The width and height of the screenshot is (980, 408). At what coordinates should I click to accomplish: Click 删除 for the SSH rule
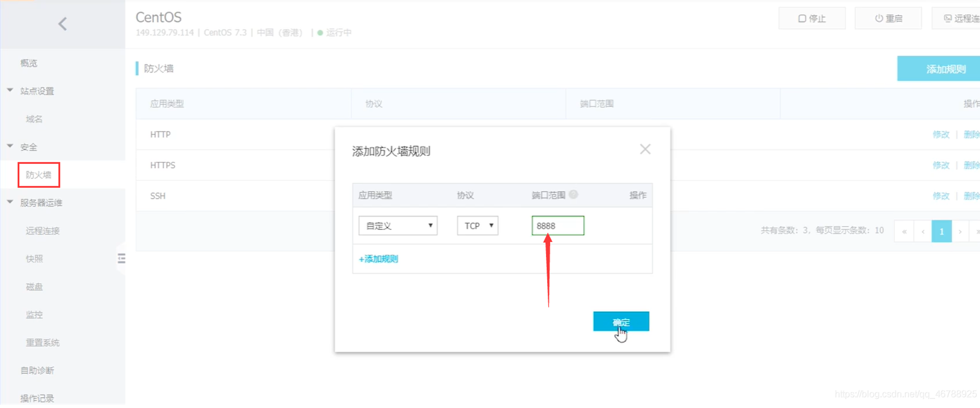971,196
